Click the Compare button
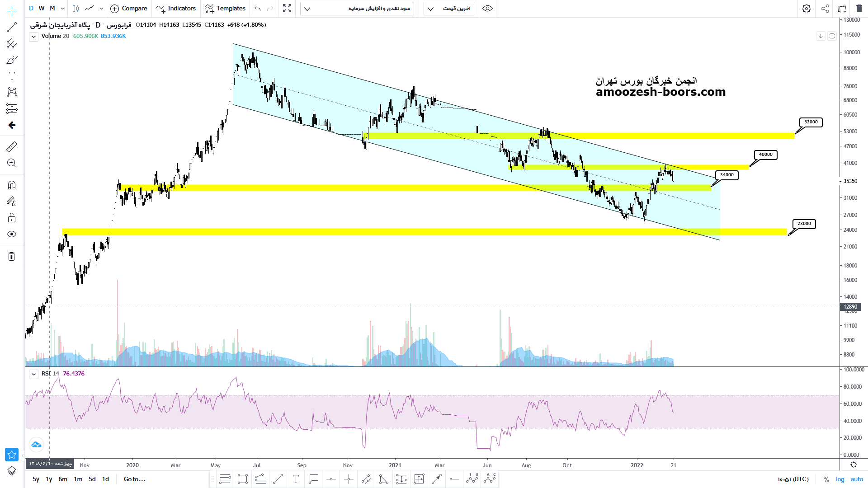 129,9
